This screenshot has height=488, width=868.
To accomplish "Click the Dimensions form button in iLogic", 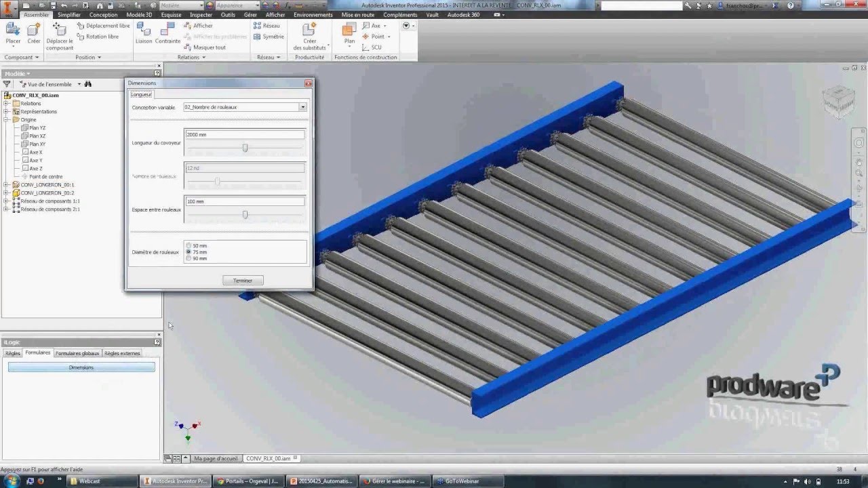I will [81, 367].
